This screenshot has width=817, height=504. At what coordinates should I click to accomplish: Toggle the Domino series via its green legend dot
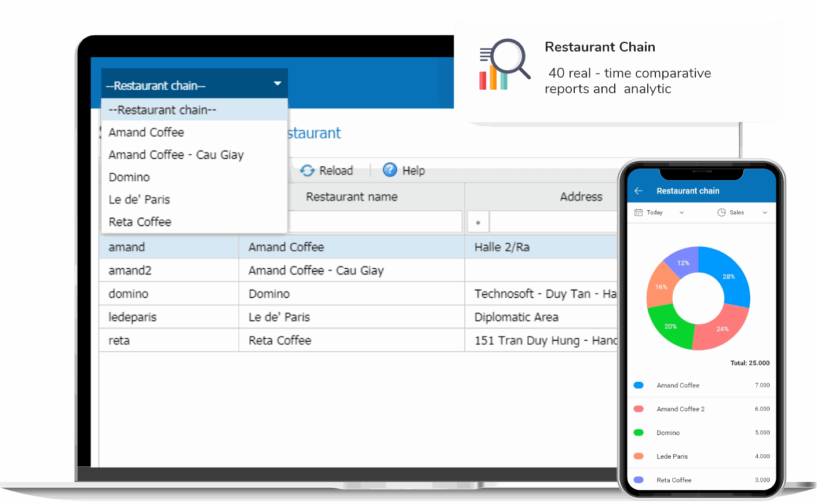pos(639,432)
